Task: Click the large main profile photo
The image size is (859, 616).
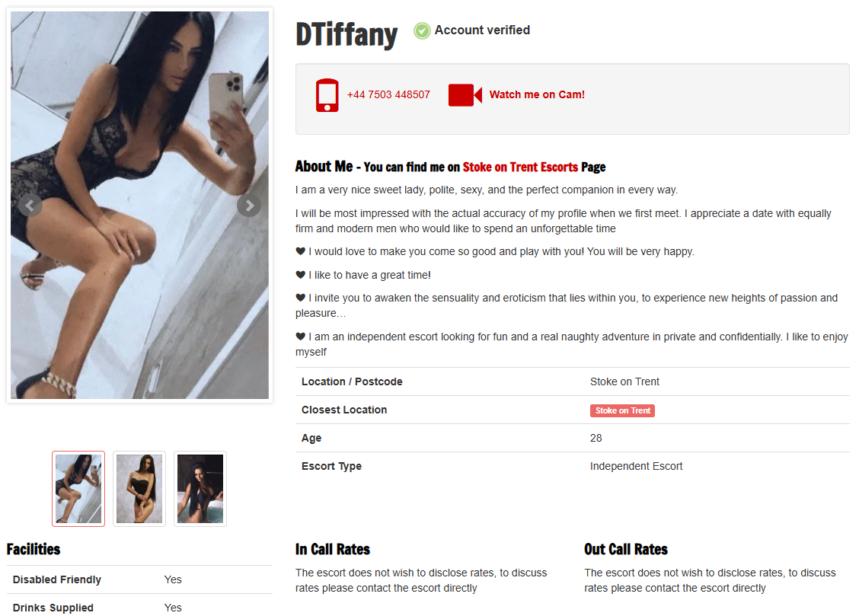Action: pos(139,206)
